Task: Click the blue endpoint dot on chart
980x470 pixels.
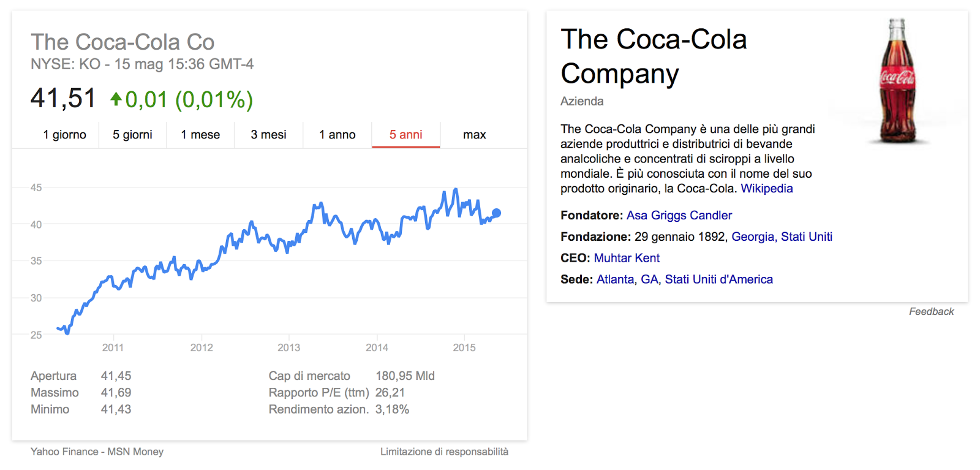Action: 496,213
